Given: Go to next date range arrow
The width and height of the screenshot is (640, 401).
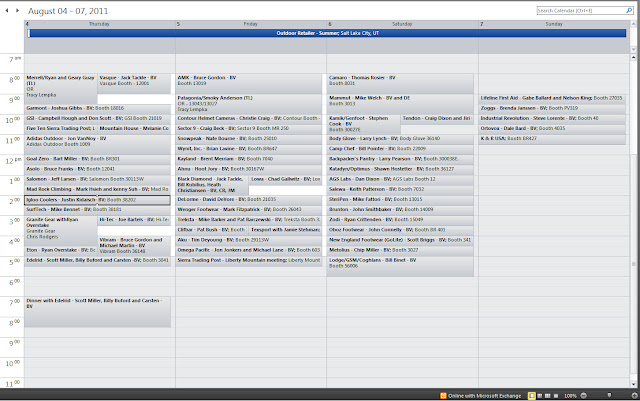Looking at the screenshot, I should (x=17, y=10).
